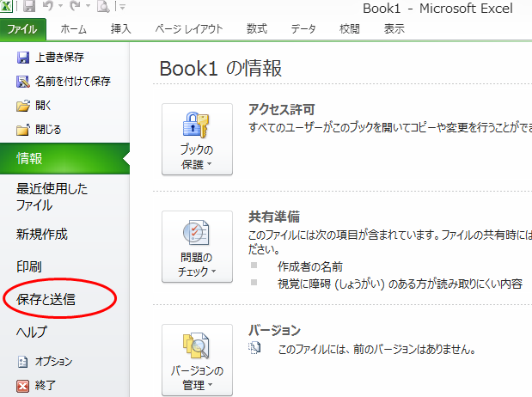
Task: Switch to the ホーム tab
Action: point(73,29)
